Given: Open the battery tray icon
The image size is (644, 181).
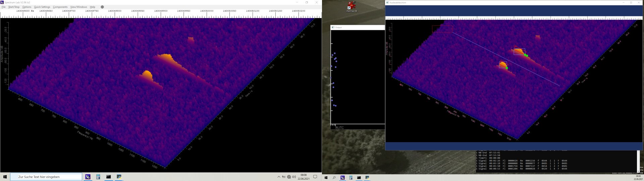Looking at the screenshot, I should 284,177.
